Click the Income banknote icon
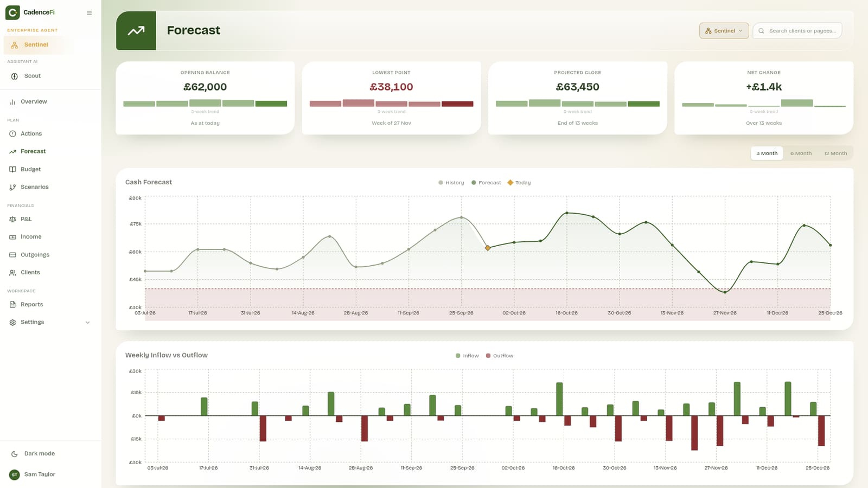The height and width of the screenshot is (488, 868). pos(12,237)
